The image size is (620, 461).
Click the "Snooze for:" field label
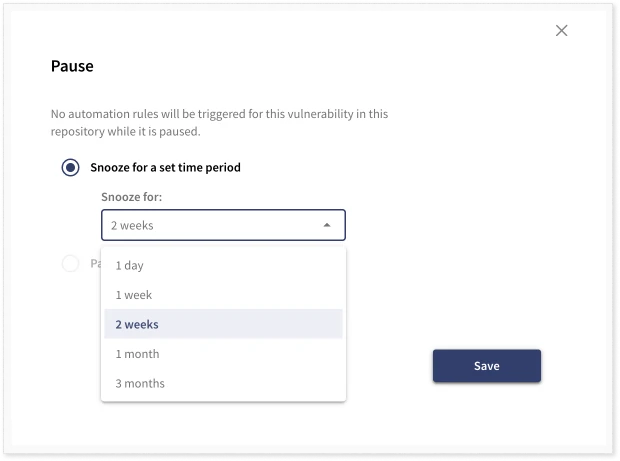click(x=132, y=196)
